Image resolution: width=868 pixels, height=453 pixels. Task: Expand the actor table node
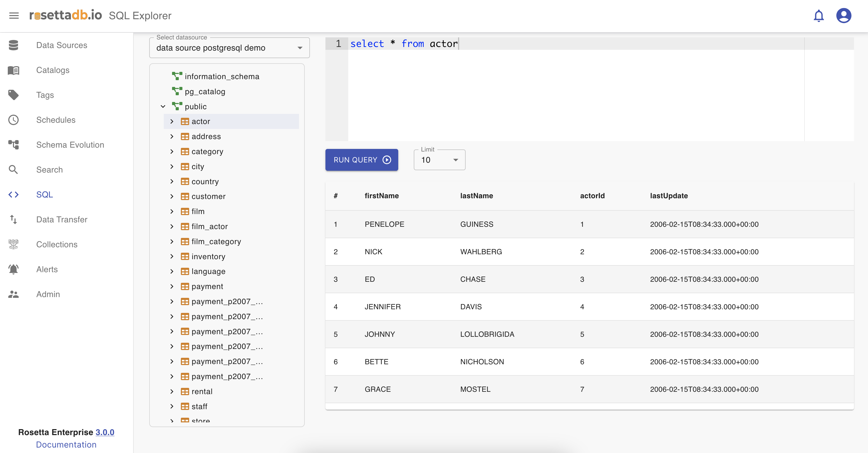pyautogui.click(x=172, y=121)
